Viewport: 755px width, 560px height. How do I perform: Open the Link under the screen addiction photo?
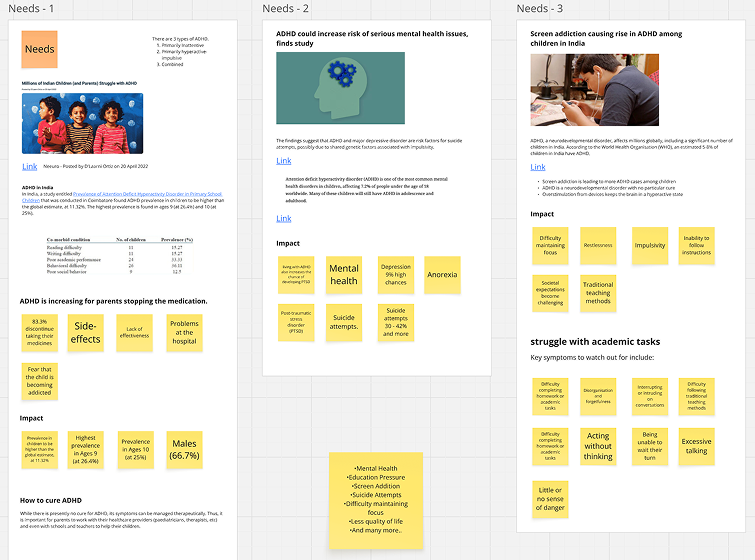tap(538, 167)
